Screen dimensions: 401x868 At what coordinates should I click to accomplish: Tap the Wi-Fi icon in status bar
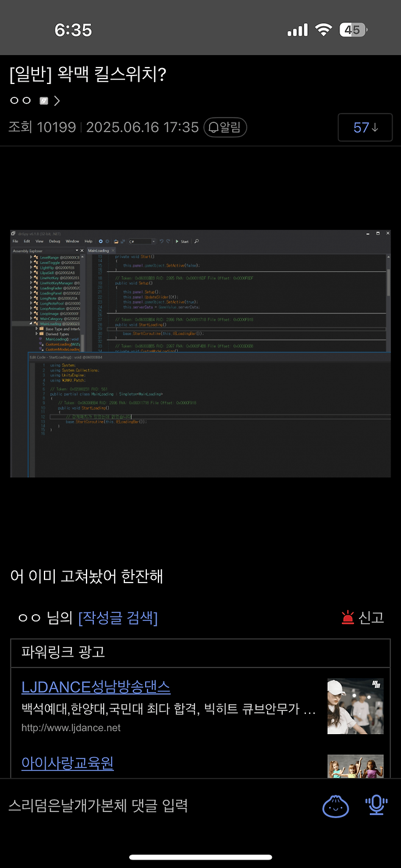pos(323,30)
